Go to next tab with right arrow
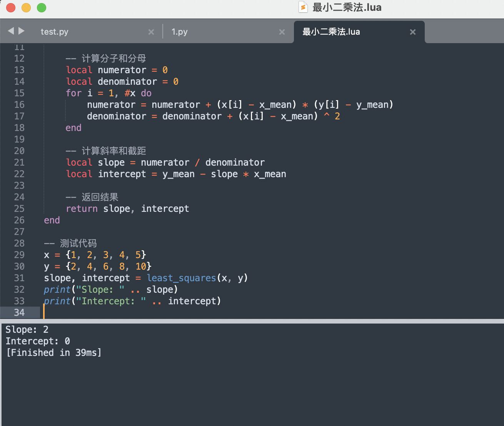The width and height of the screenshot is (504, 426). click(22, 31)
